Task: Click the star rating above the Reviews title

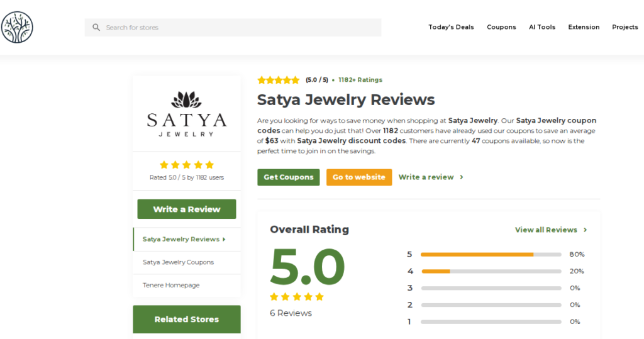Action: click(x=279, y=80)
